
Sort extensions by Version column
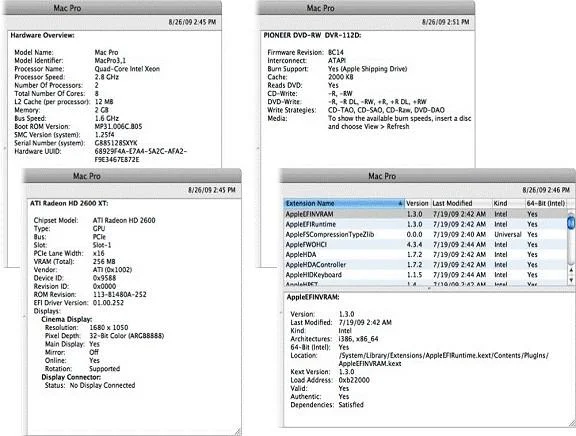pyautogui.click(x=417, y=203)
